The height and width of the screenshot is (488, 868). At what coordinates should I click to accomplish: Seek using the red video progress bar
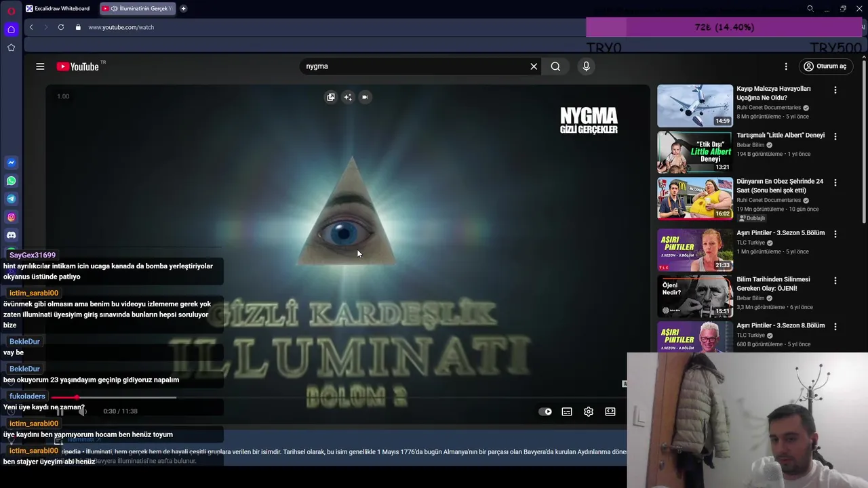click(114, 397)
